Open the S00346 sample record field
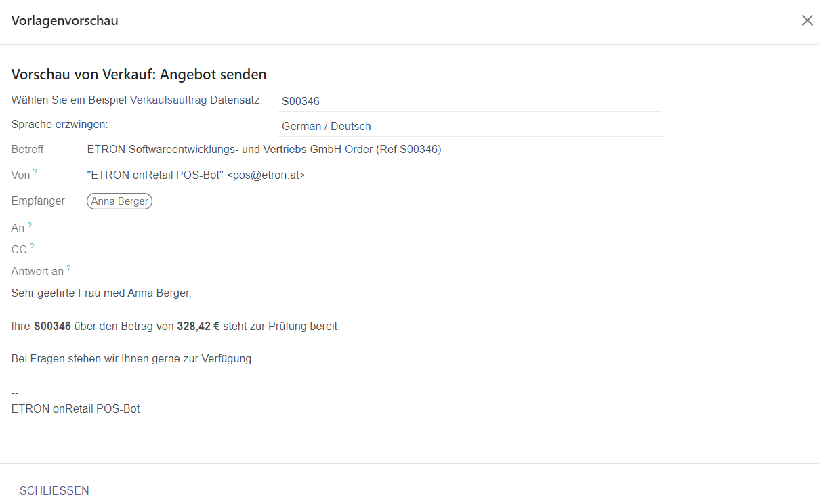This screenshot has width=819, height=504. tap(469, 101)
